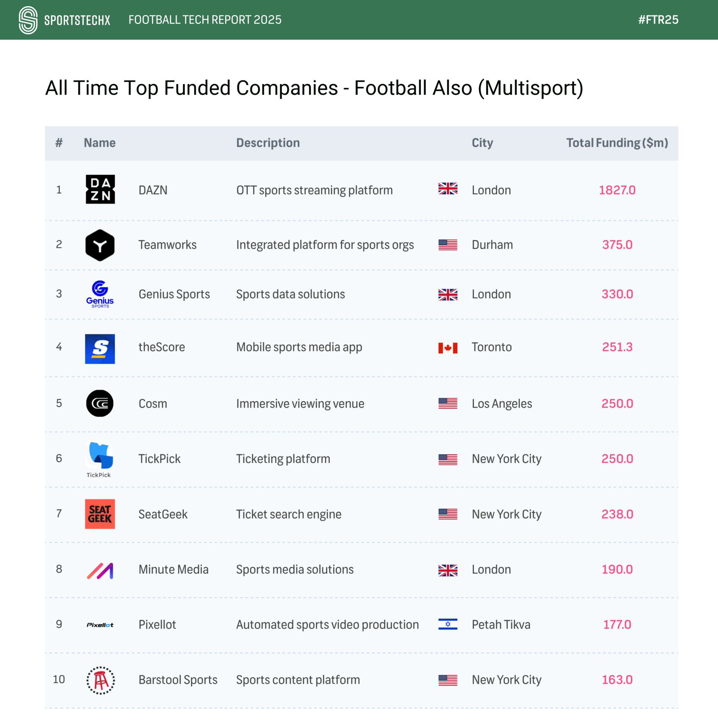Click the Genius Sports logo
Viewport: 718px width, 728px height.
coord(100,294)
